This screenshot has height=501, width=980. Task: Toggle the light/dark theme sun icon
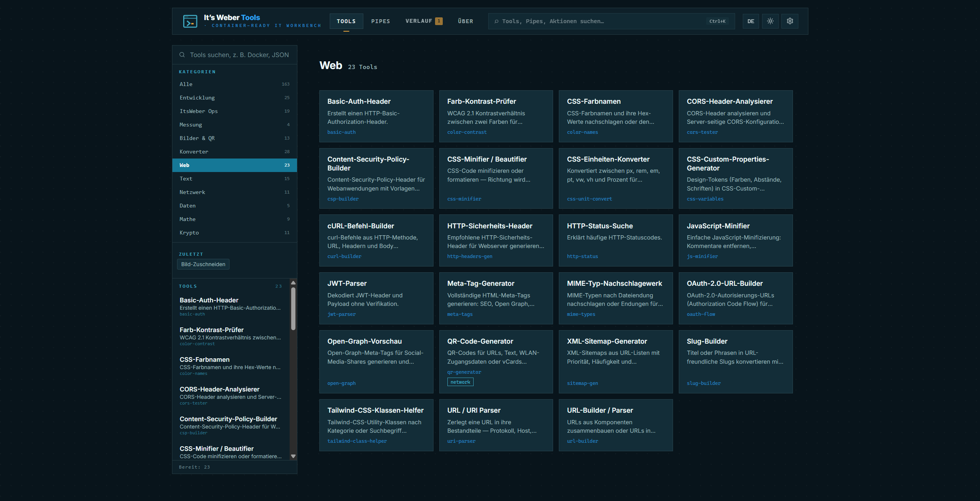(770, 21)
